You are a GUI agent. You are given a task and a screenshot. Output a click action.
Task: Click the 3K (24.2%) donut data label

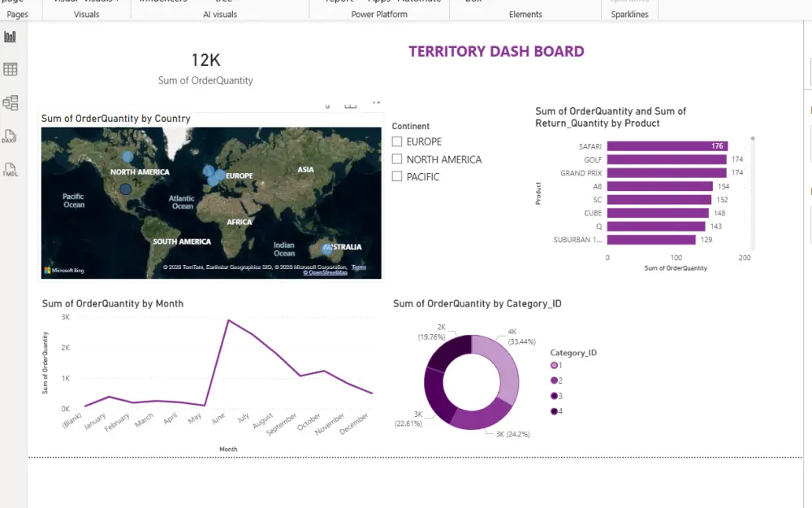(512, 434)
